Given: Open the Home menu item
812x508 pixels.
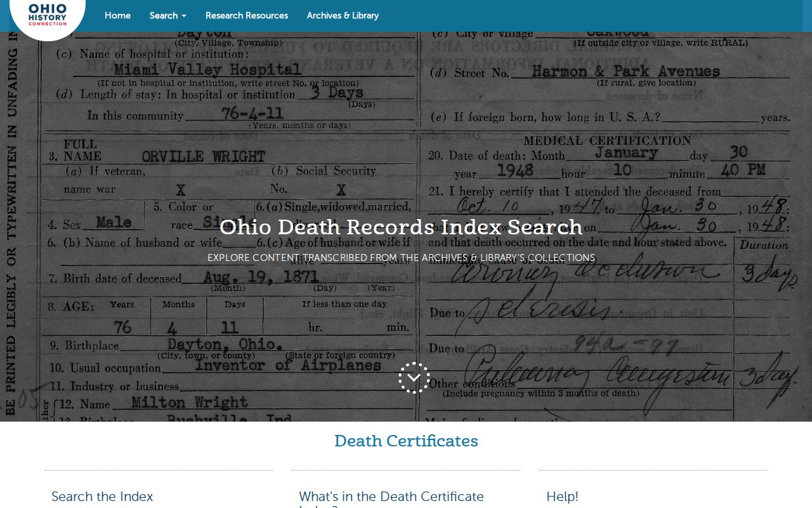Looking at the screenshot, I should click(x=117, y=15).
